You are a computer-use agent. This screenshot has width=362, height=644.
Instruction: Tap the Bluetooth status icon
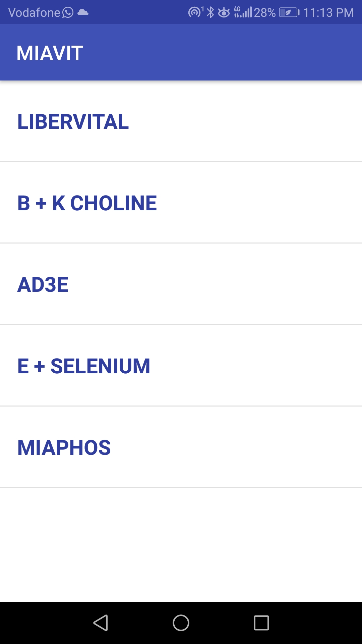(210, 12)
